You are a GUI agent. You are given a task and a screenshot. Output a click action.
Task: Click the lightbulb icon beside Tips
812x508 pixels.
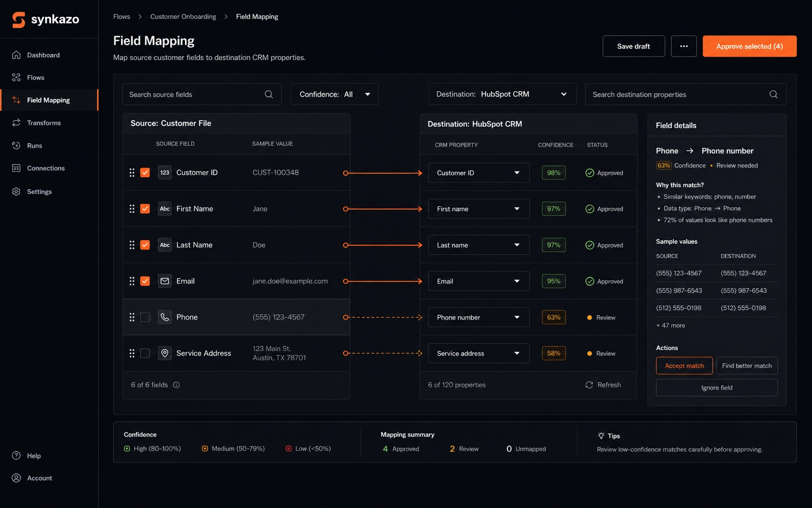[601, 436]
